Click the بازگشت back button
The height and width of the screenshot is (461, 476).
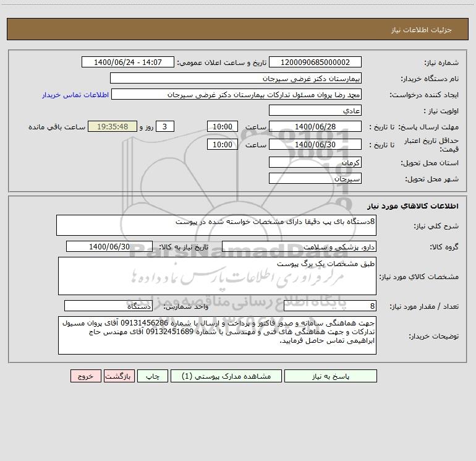coord(119,376)
